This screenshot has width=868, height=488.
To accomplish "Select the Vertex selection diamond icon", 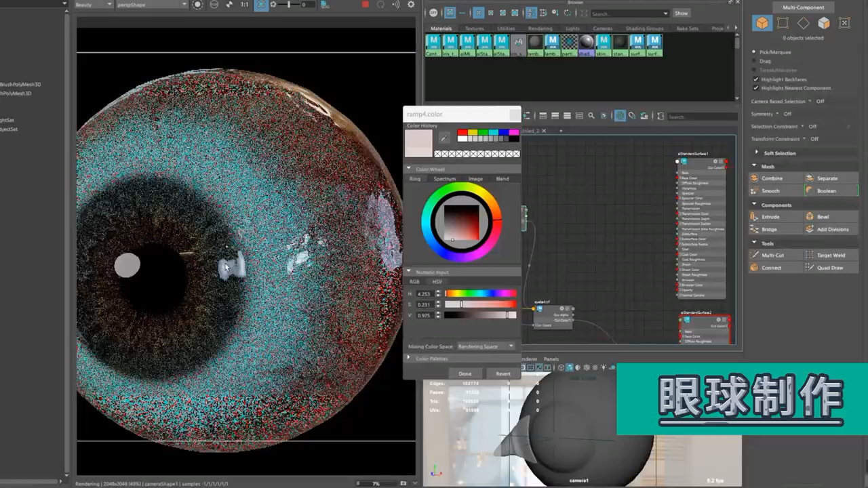I will [x=804, y=23].
